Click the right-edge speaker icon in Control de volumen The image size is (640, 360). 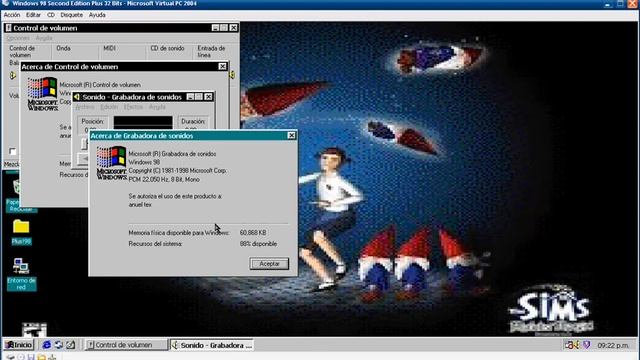point(232,75)
